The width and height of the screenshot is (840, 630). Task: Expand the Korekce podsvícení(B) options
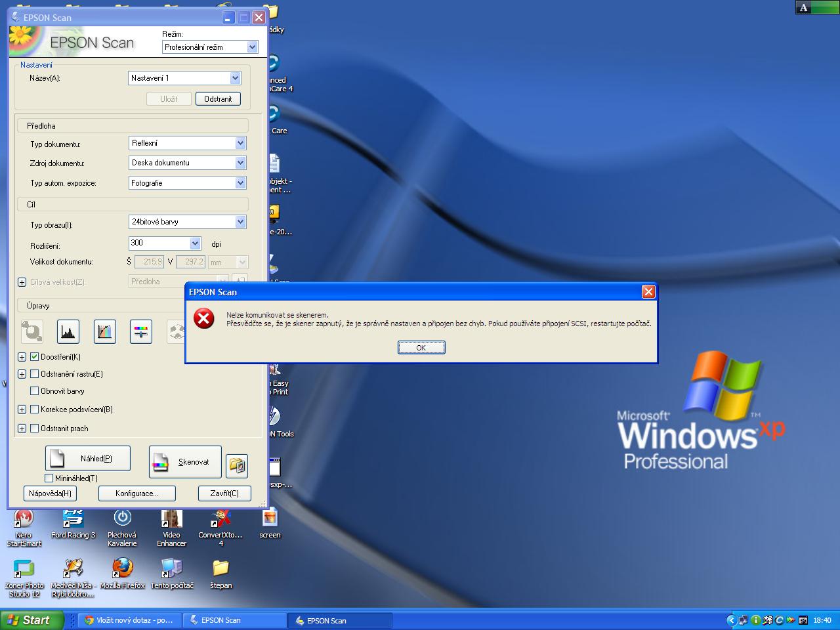(x=22, y=409)
